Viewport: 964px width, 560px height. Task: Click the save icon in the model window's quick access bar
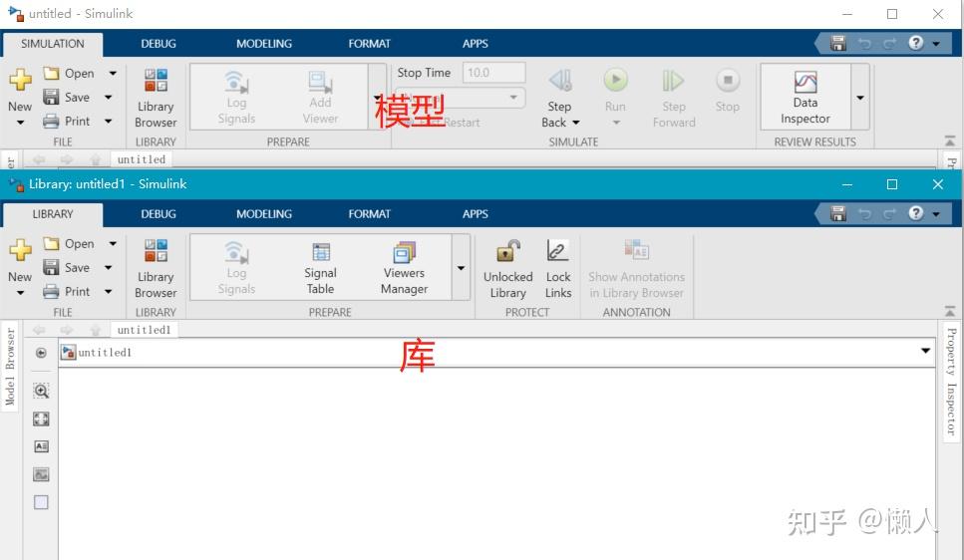click(x=838, y=43)
